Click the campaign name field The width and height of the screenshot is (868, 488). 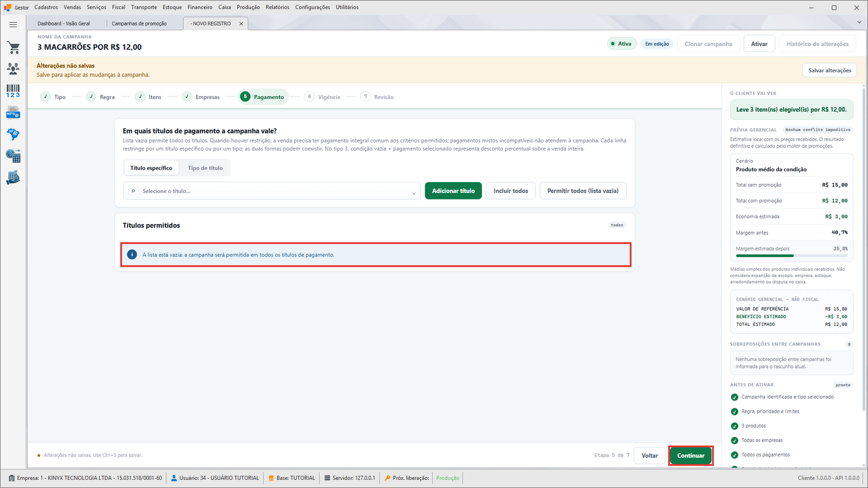90,47
